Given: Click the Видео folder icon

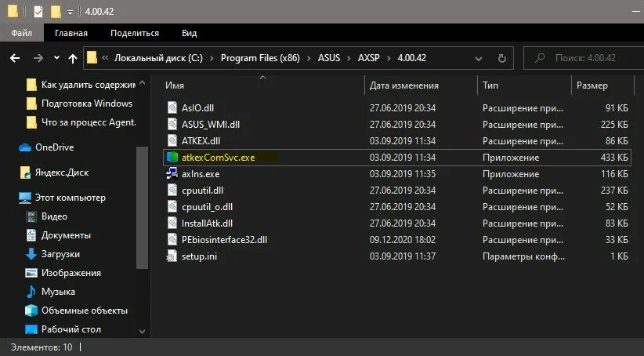Looking at the screenshot, I should (31, 216).
